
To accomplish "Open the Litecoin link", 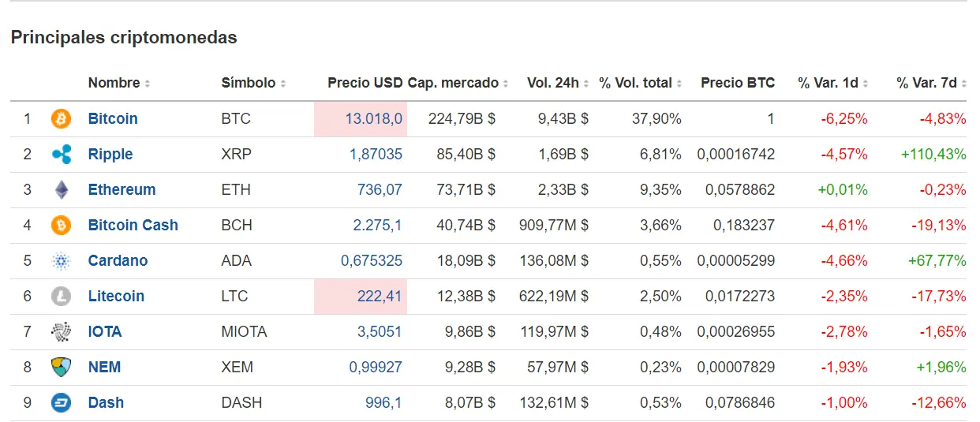I will pyautogui.click(x=116, y=297).
